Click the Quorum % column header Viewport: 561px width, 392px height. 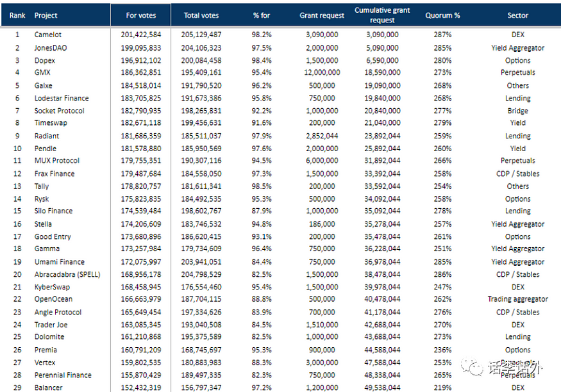pyautogui.click(x=442, y=15)
